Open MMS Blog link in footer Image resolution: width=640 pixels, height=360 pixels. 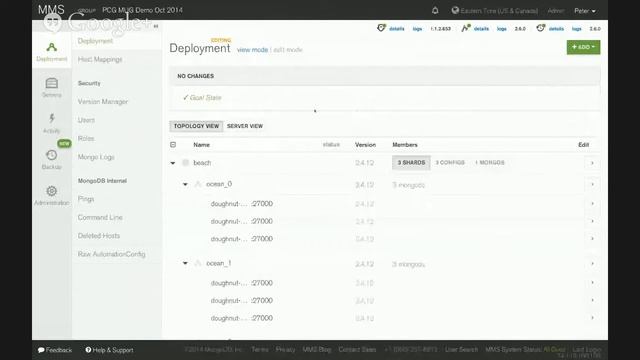click(317, 349)
